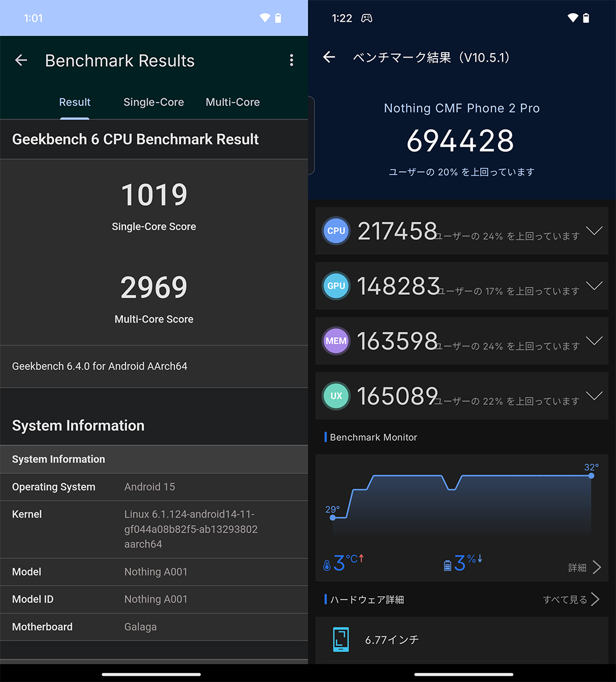This screenshot has width=616, height=682.
Task: Switch to the Multi-Core tab
Action: click(x=233, y=102)
